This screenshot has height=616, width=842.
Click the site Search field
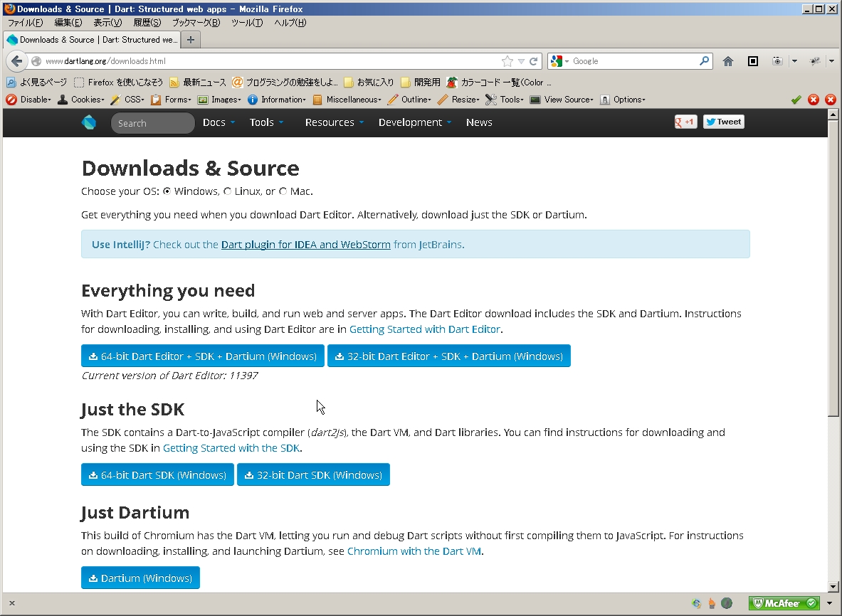[x=152, y=123]
